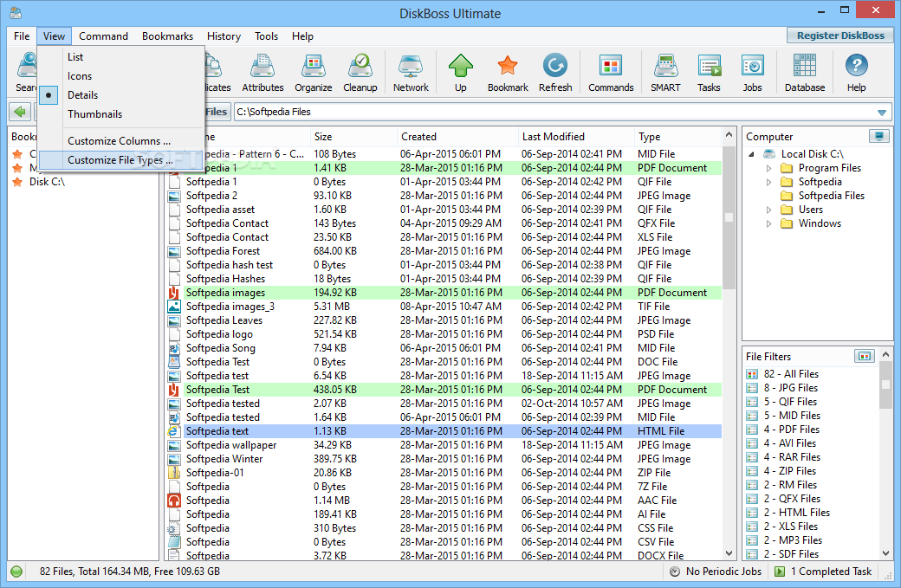Open the History menu
Viewport: 901px width, 588px height.
point(224,36)
